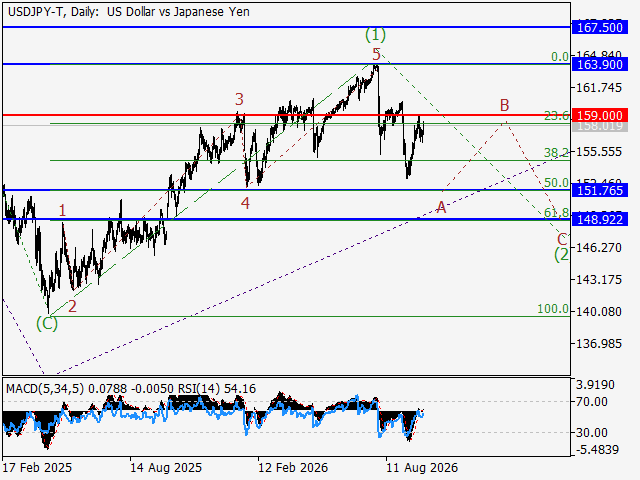Viewport: 640px width, 480px height.
Task: Select the red 159.000 price label
Action: point(600,116)
